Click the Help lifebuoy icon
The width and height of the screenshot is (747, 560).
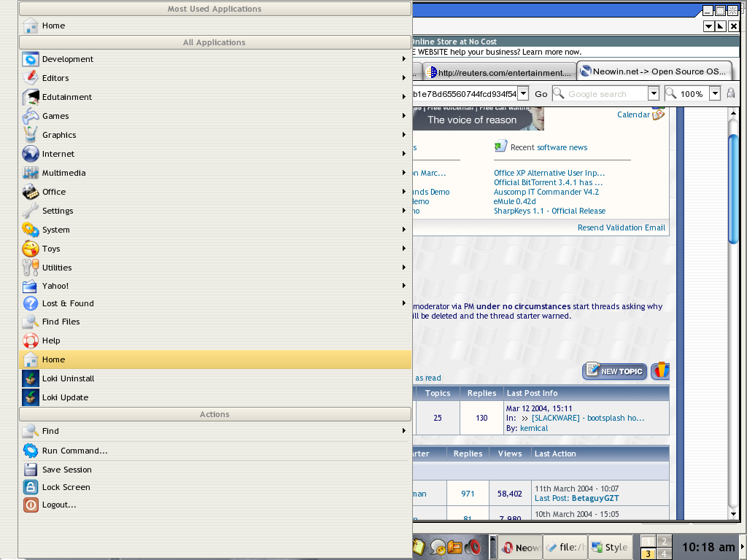click(x=31, y=341)
